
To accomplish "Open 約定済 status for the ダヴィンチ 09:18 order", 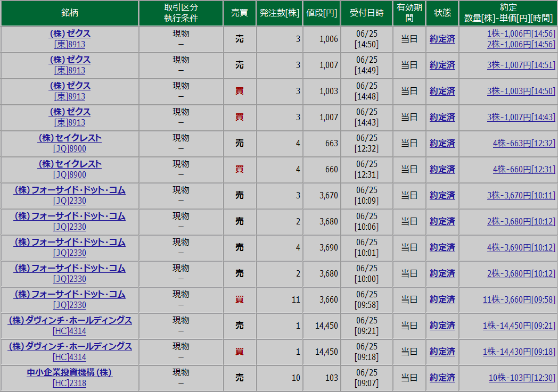I will click(x=442, y=352).
